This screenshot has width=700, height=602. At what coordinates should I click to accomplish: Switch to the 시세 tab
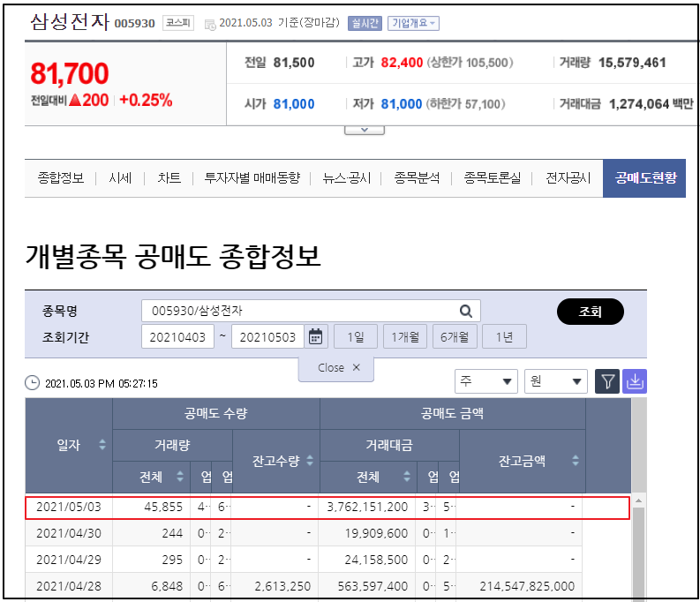[120, 178]
